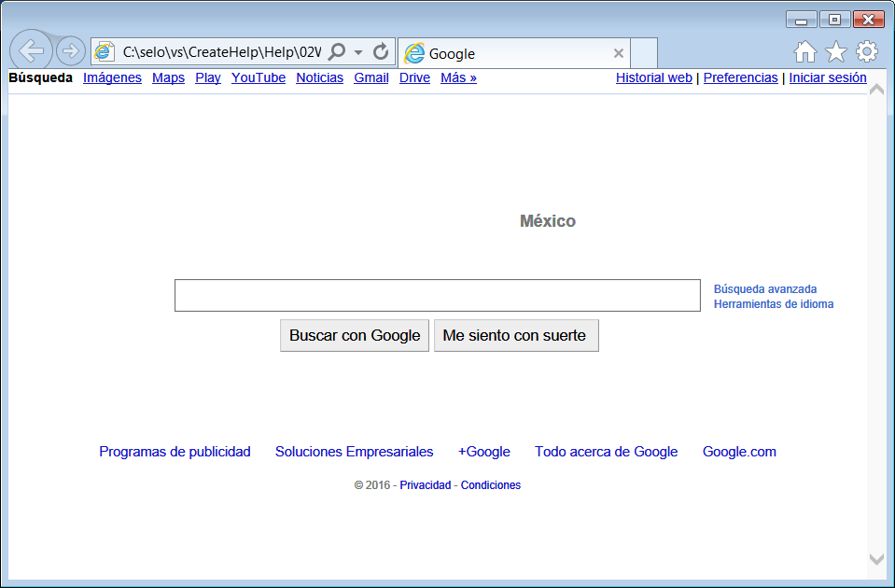The height and width of the screenshot is (588, 895).
Task: Expand the Más » menu
Action: coord(458,77)
